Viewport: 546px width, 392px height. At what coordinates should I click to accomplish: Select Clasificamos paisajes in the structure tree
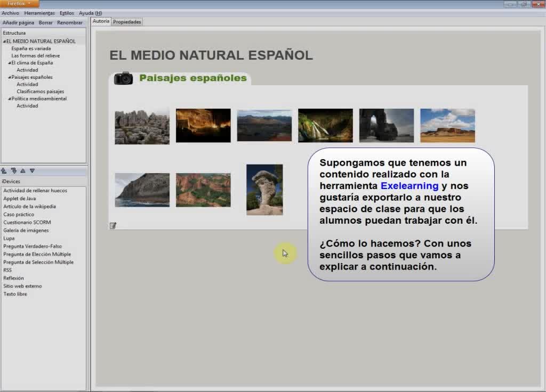[40, 92]
